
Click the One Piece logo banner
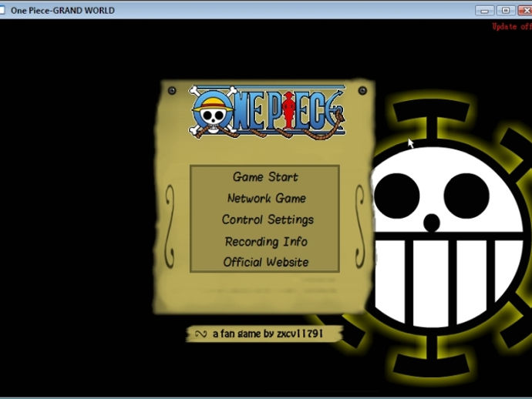[267, 112]
